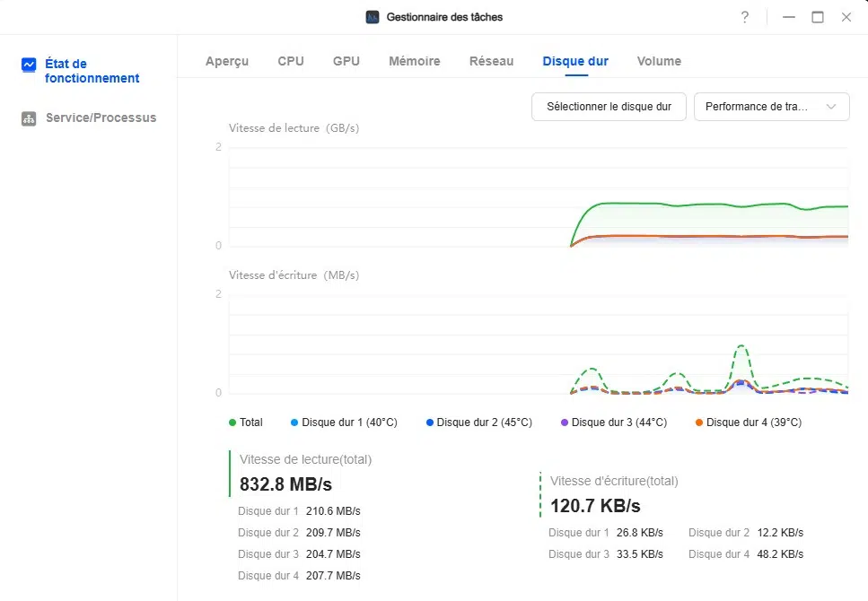This screenshot has width=868, height=601.
Task: Go to the Mémoire tab
Action: point(414,61)
